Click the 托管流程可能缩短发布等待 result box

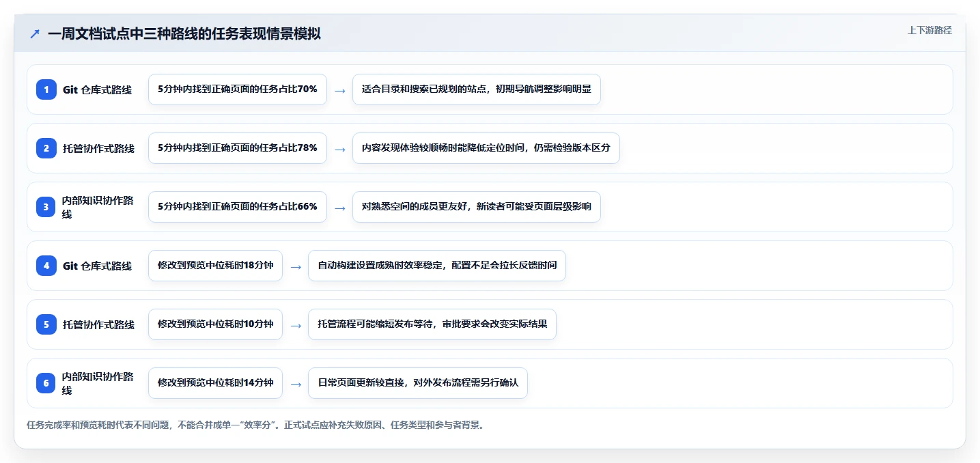pos(432,324)
